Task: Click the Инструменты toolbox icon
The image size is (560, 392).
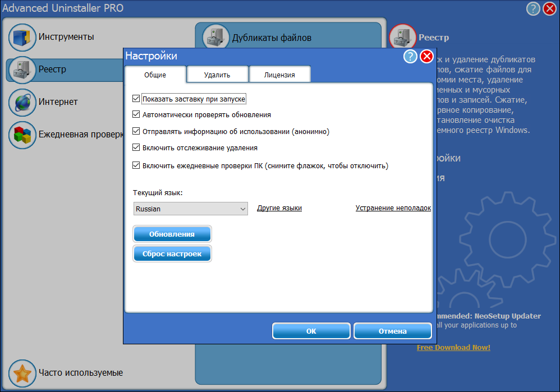Action: 22,37
